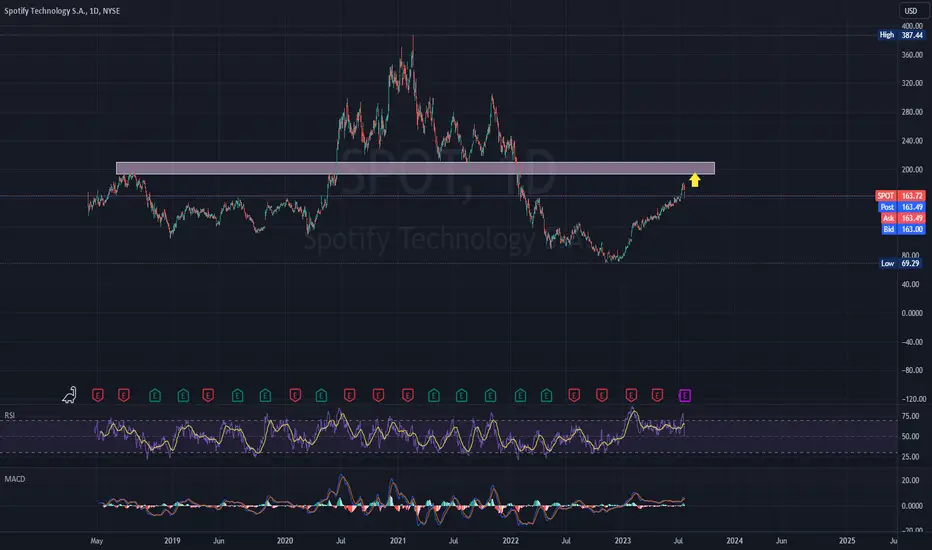Click the MACD scale value 20.00

[912, 480]
